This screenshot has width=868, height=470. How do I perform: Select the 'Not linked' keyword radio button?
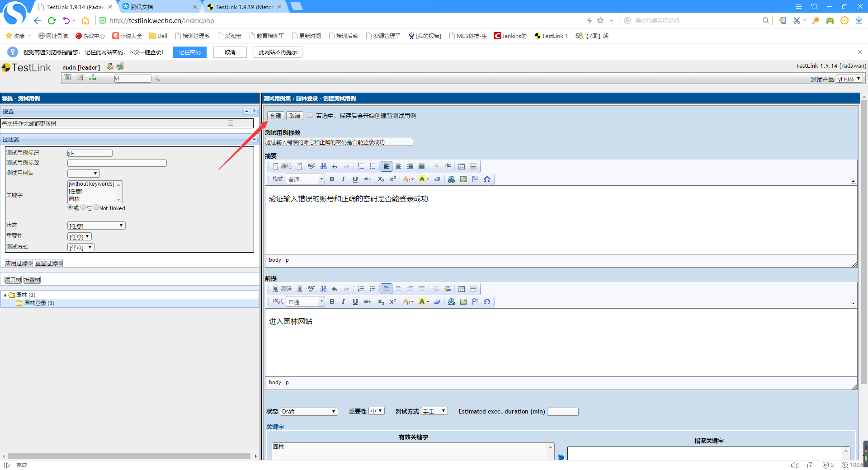click(96, 207)
